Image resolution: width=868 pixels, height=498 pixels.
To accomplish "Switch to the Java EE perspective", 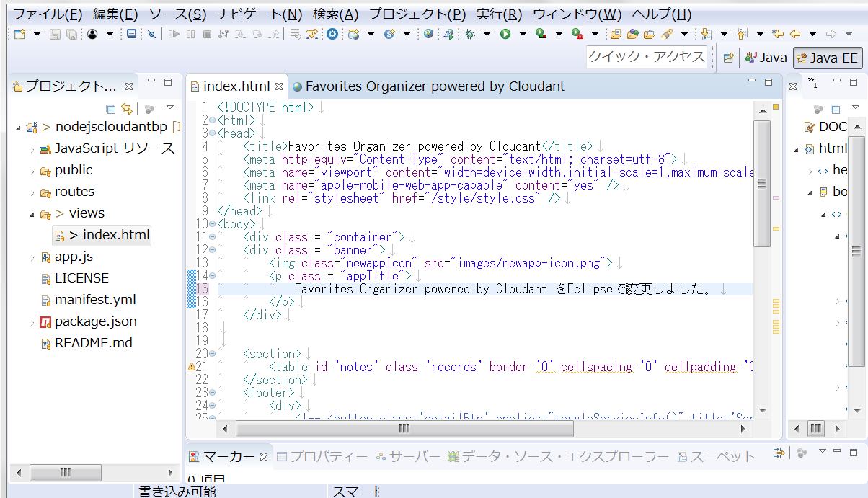I will pos(828,58).
